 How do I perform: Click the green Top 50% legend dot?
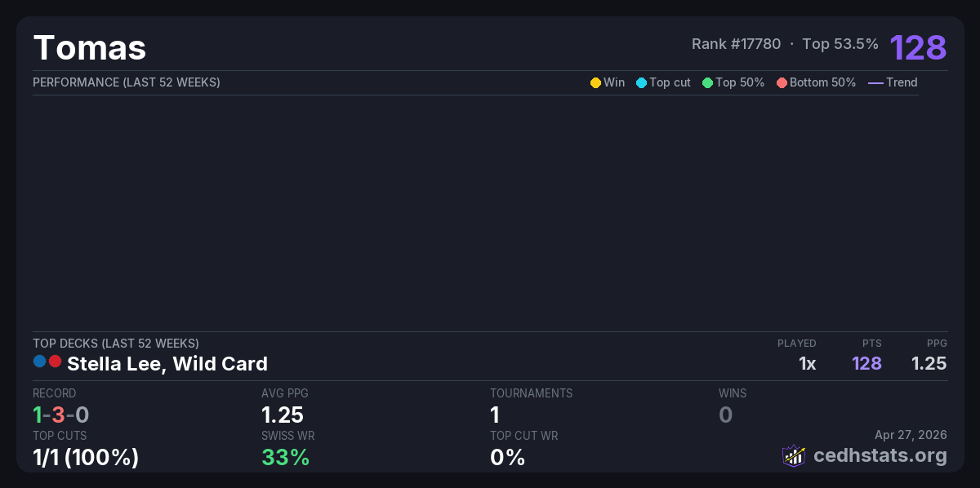click(707, 82)
